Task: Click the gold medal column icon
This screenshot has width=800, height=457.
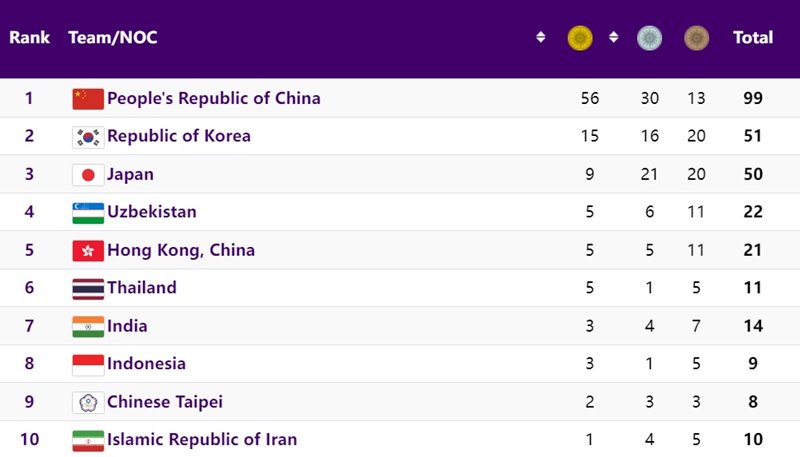Action: pos(580,38)
